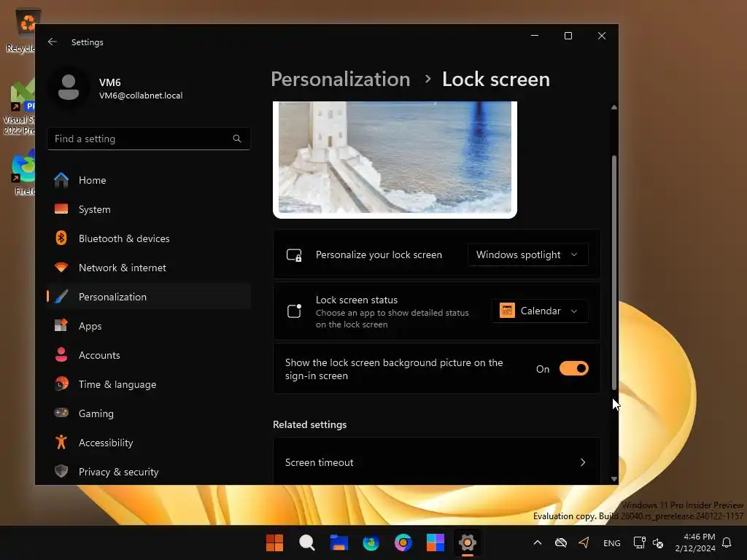The image size is (747, 560).
Task: Click the Gaming controller icon
Action: [x=61, y=413]
